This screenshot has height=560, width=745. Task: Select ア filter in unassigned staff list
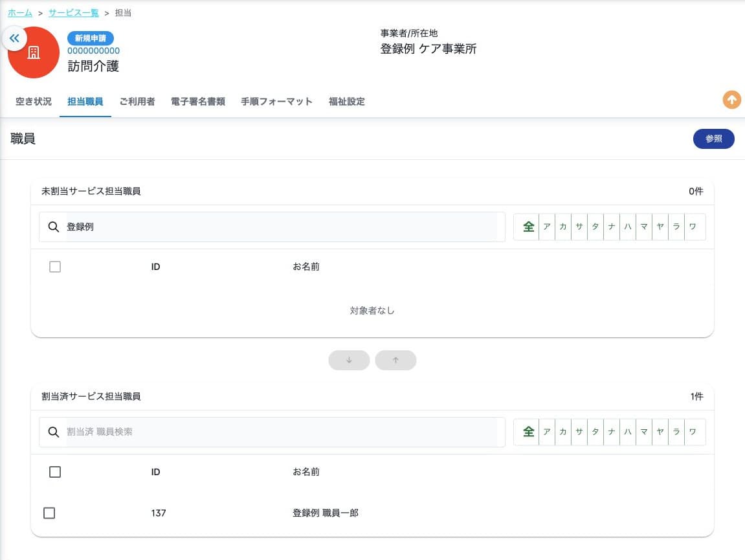click(547, 227)
